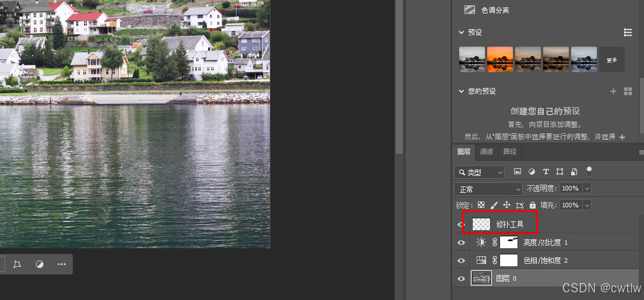644x300 pixels.
Task: Hide the 修补工具 layer
Action: [x=461, y=224]
